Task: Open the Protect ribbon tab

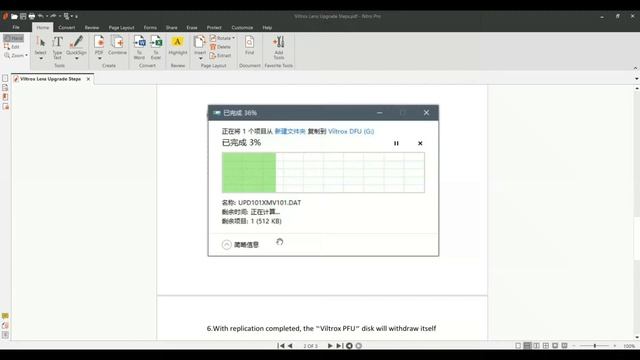Action: (214, 27)
